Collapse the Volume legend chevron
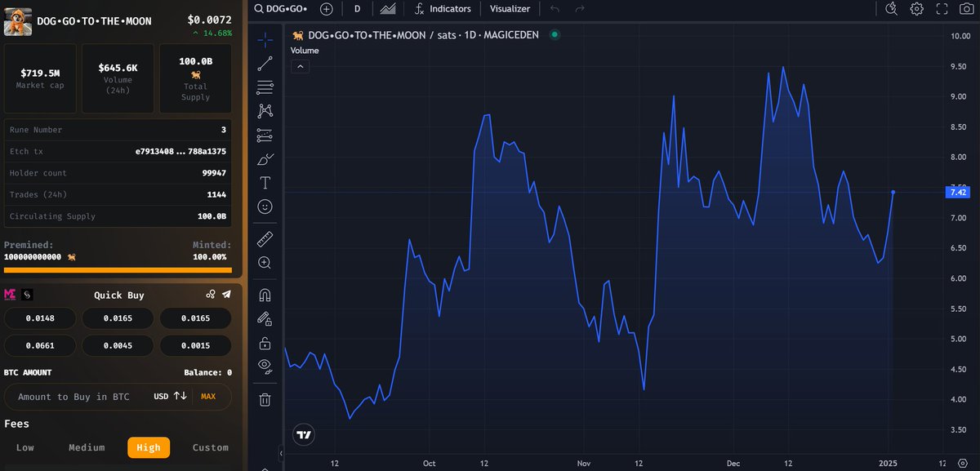Viewport: 980px width, 471px height. click(300, 67)
